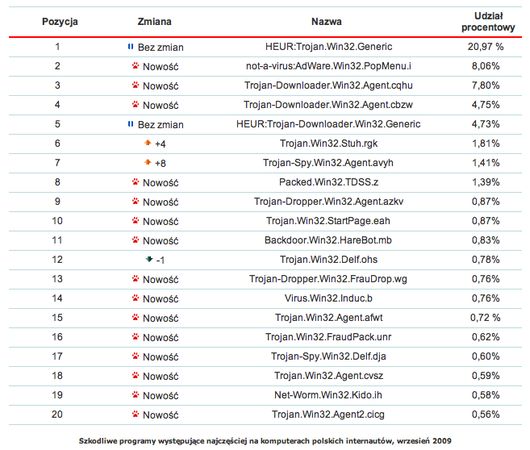This screenshot has width=530, height=450.
Task: Click the orange up arrow in the +4 row
Action: (x=148, y=143)
